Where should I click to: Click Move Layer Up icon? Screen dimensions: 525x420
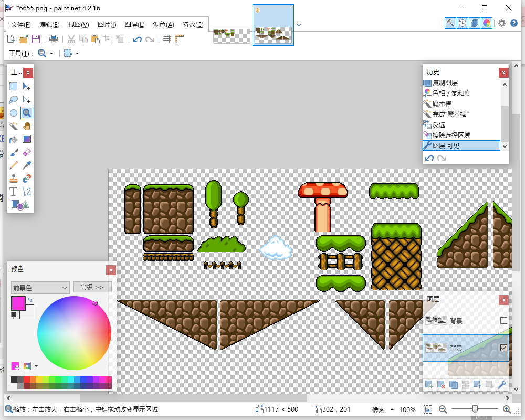tap(477, 385)
